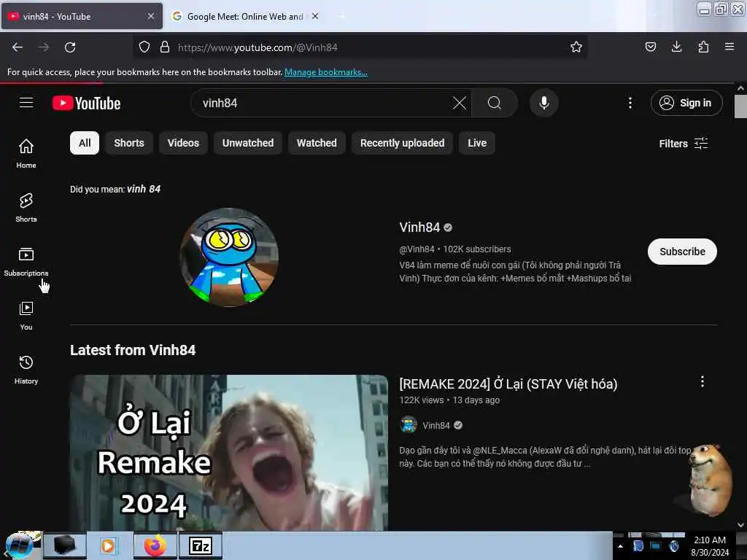Filter results by Shorts chip

[129, 143]
